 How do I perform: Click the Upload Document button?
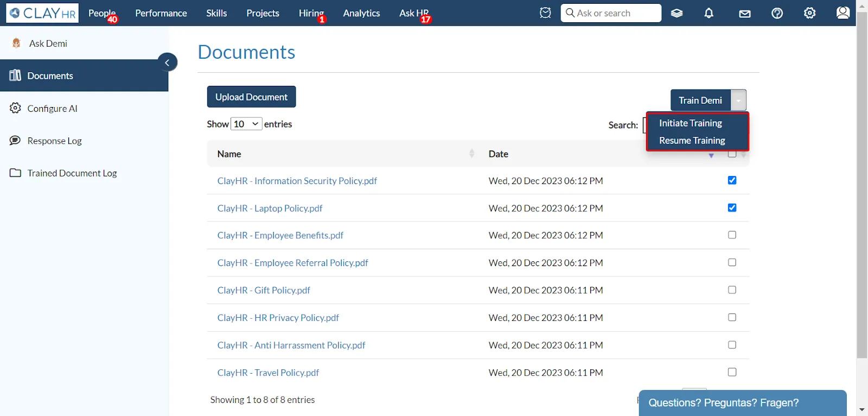(251, 97)
